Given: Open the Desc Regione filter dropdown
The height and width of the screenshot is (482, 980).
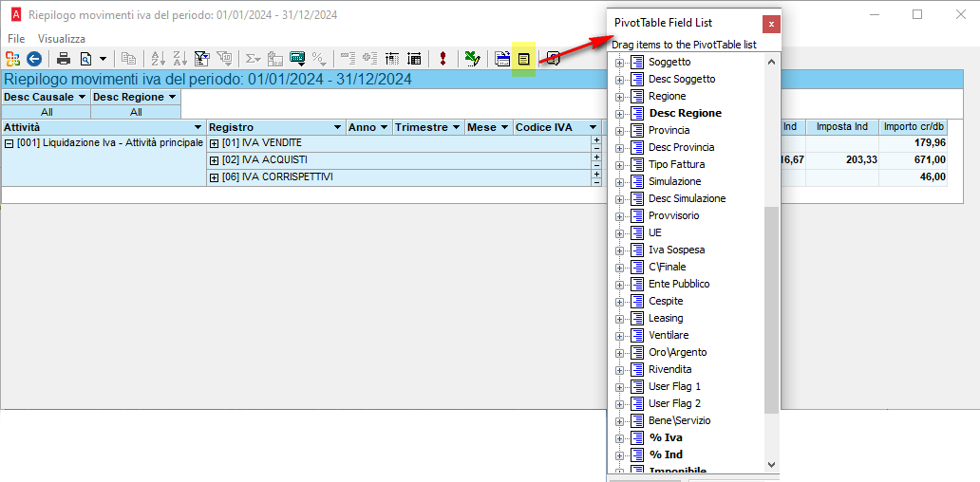Looking at the screenshot, I should (172, 97).
